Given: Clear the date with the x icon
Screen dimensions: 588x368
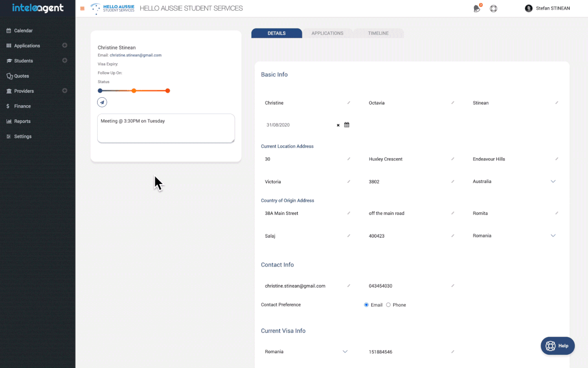Looking at the screenshot, I should point(338,125).
